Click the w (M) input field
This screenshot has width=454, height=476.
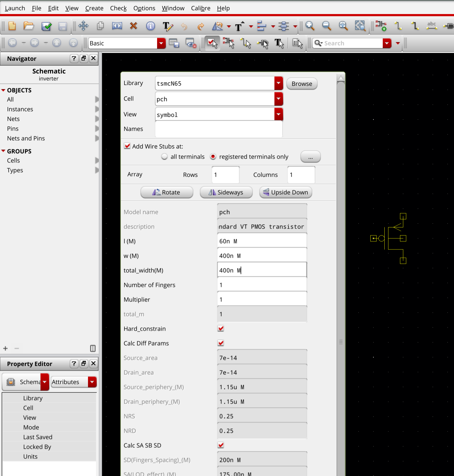coord(262,256)
